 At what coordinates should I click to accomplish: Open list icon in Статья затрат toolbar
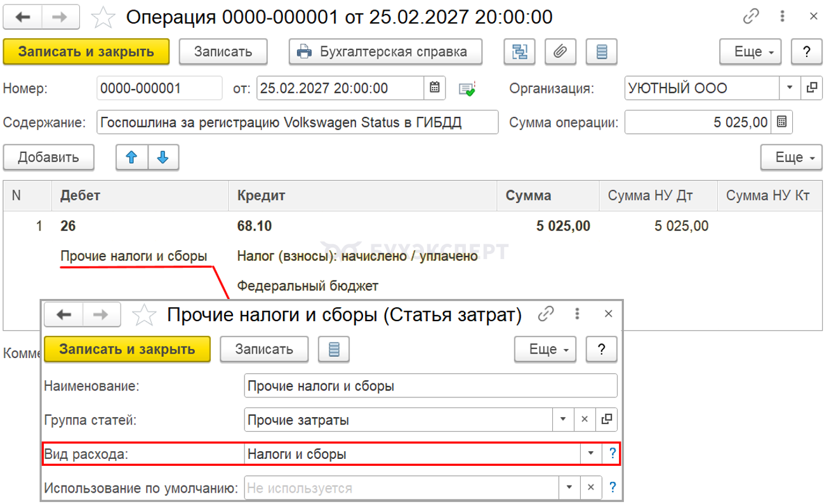pyautogui.click(x=333, y=349)
